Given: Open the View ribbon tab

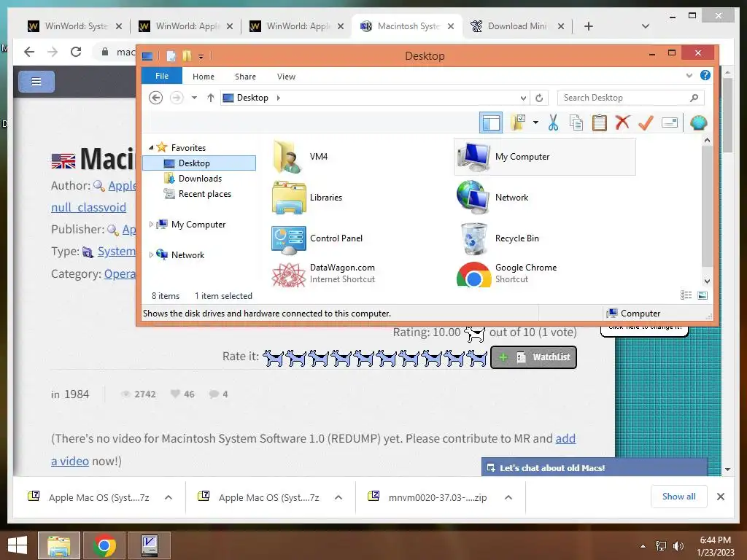Looking at the screenshot, I should tap(286, 76).
